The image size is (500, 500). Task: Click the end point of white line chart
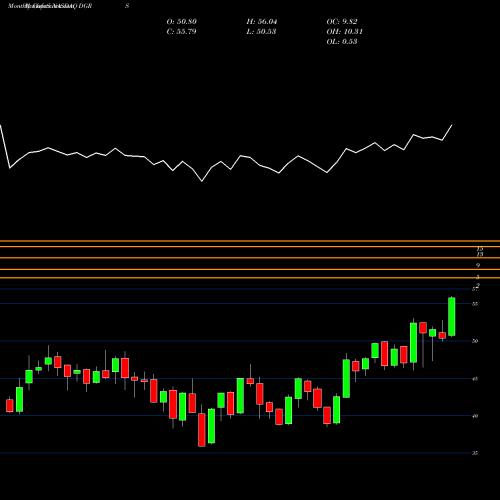coord(452,125)
